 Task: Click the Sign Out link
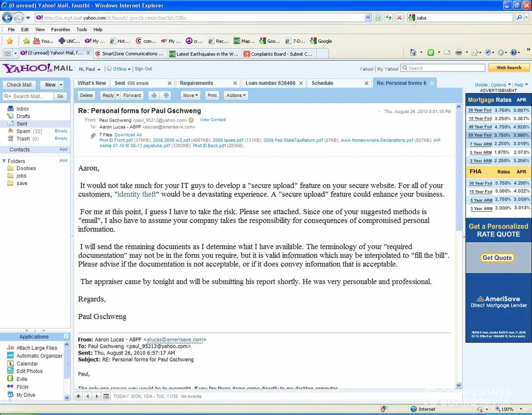click(143, 69)
